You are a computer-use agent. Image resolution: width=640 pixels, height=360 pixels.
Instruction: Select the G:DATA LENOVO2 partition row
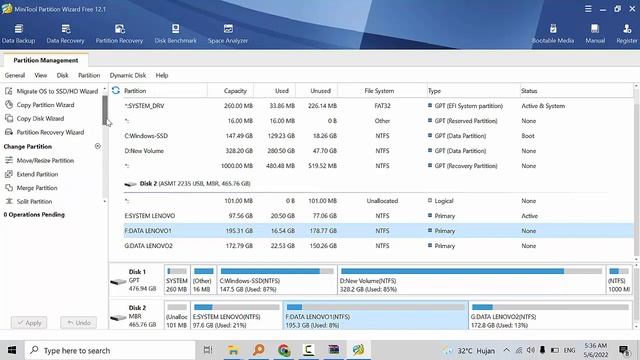click(378, 246)
